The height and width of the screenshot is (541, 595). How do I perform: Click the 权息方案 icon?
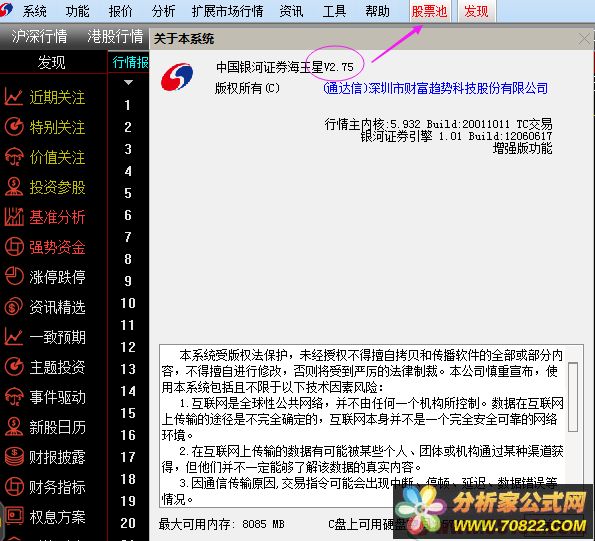click(14, 516)
